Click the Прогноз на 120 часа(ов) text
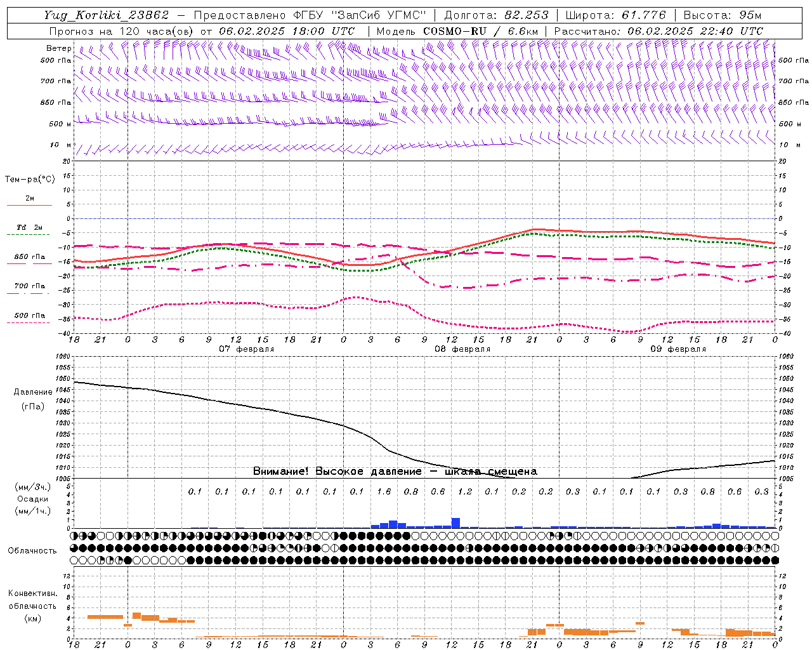The width and height of the screenshot is (812, 650). click(122, 31)
